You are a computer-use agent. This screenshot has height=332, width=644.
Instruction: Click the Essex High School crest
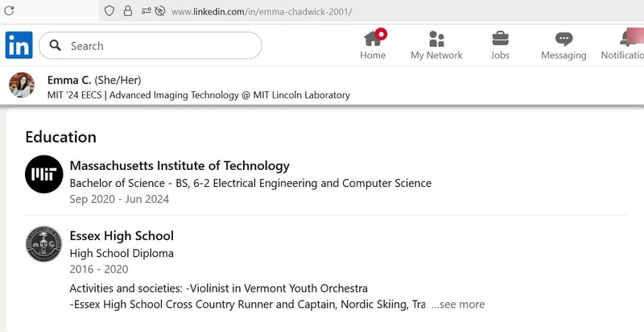pos(44,245)
